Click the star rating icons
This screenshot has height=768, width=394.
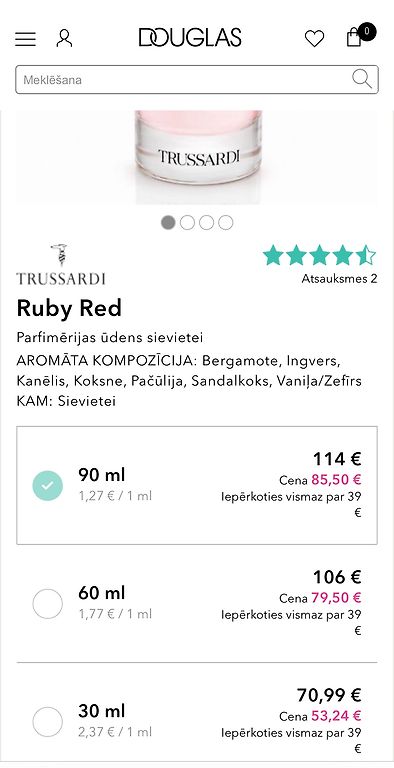(320, 256)
